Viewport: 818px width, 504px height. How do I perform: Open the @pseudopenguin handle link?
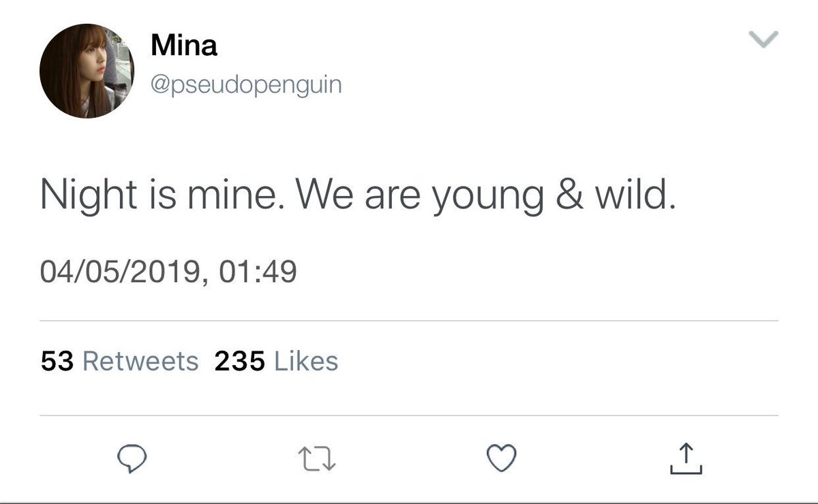(245, 85)
